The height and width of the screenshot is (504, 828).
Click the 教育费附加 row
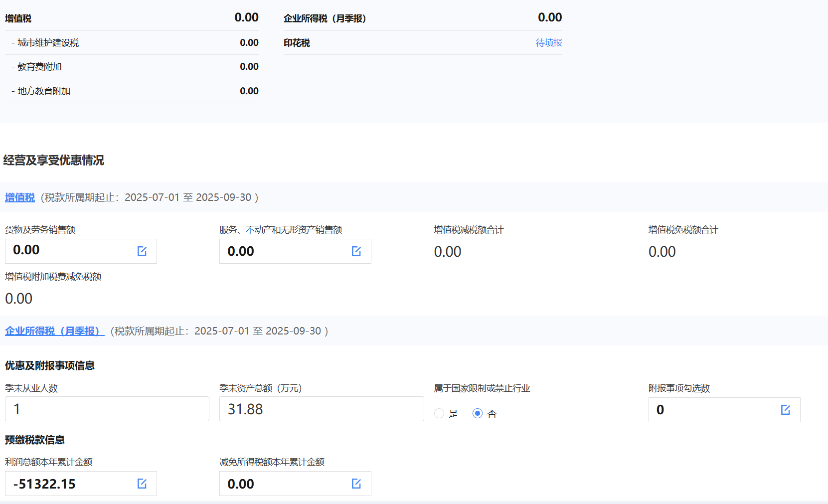[132, 67]
